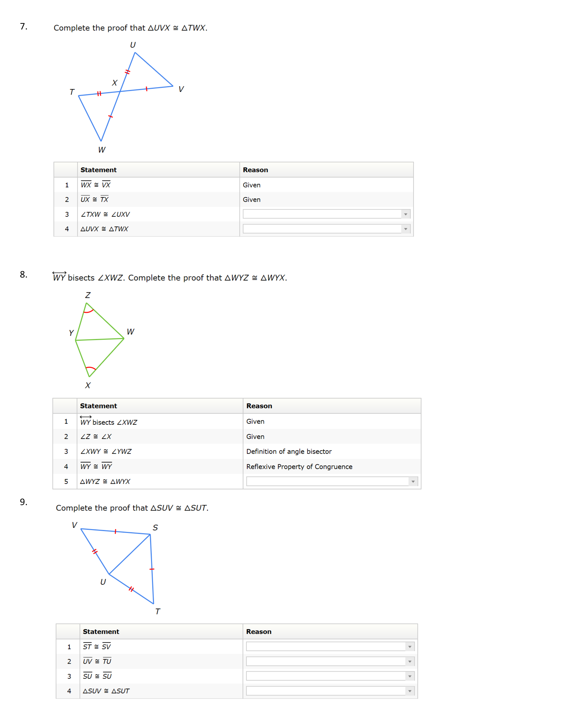Viewport: 563px width, 728px height.
Task: Open reason dropdown for ΔSUV ≅ ΔSUT
Action: (x=330, y=691)
